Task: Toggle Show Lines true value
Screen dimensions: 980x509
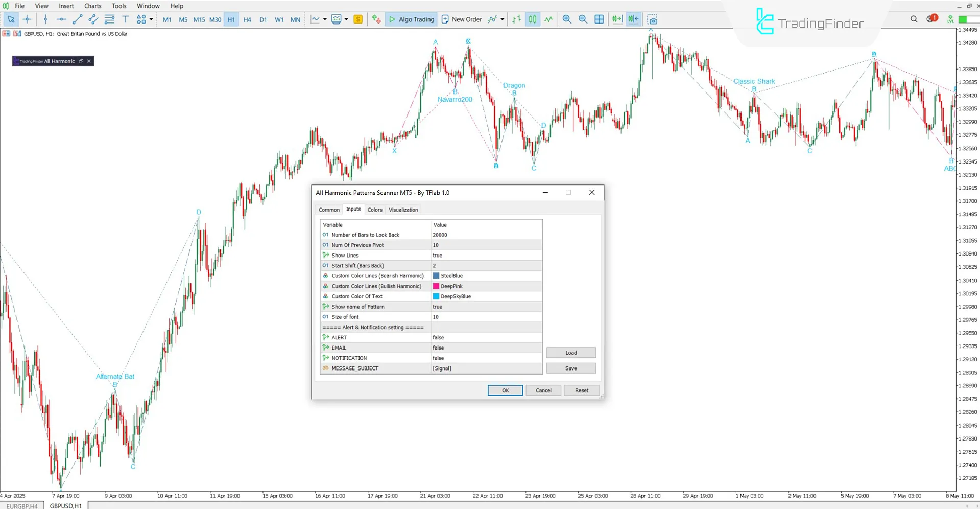Action: (x=437, y=256)
